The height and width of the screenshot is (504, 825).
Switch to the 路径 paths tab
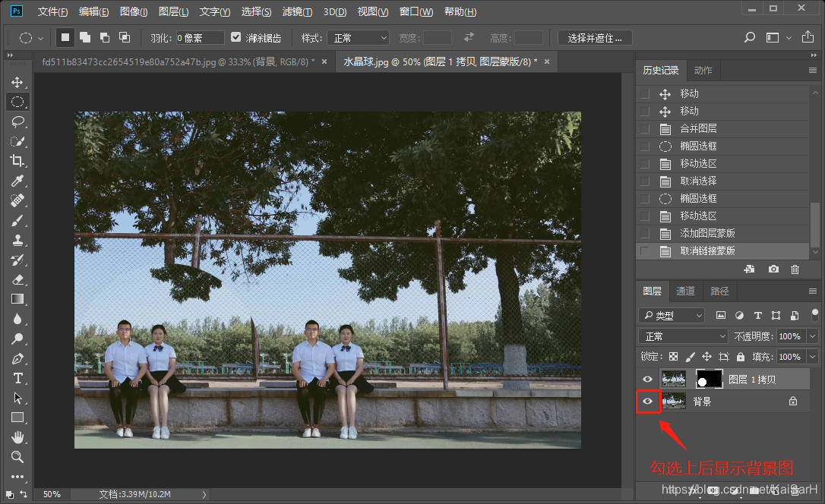point(719,291)
